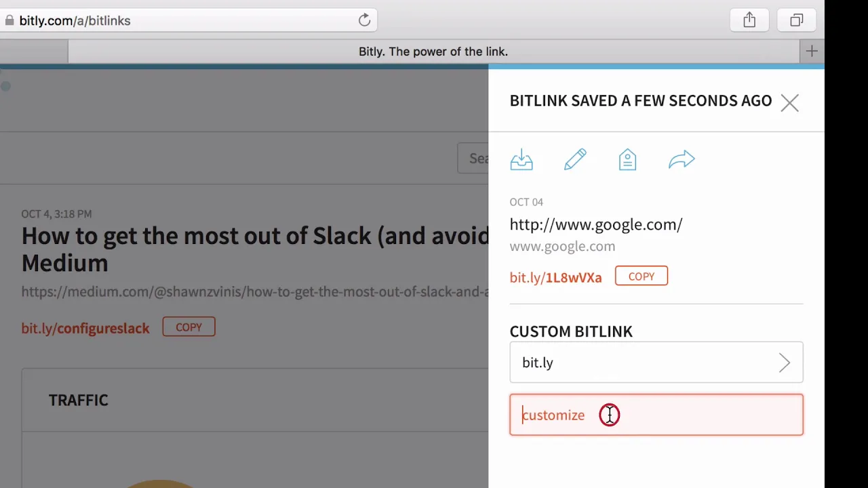Copy the bit.ly/configureslack link
The image size is (868, 488).
pyautogui.click(x=189, y=327)
